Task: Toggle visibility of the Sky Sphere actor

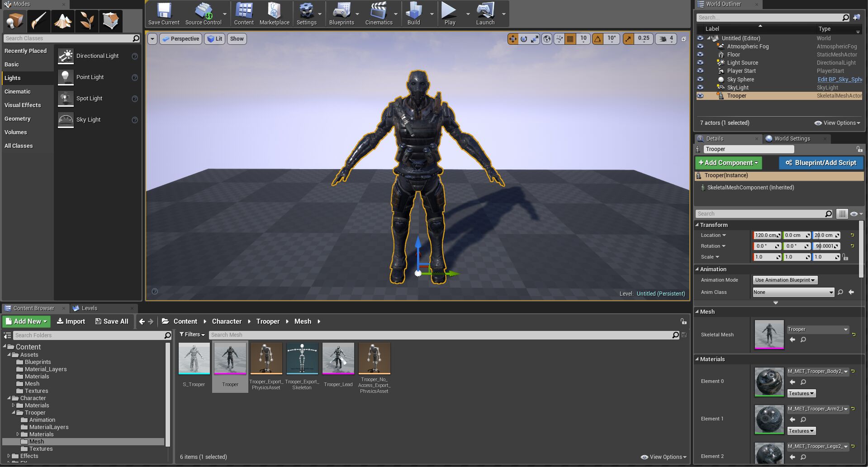Action: pyautogui.click(x=700, y=79)
